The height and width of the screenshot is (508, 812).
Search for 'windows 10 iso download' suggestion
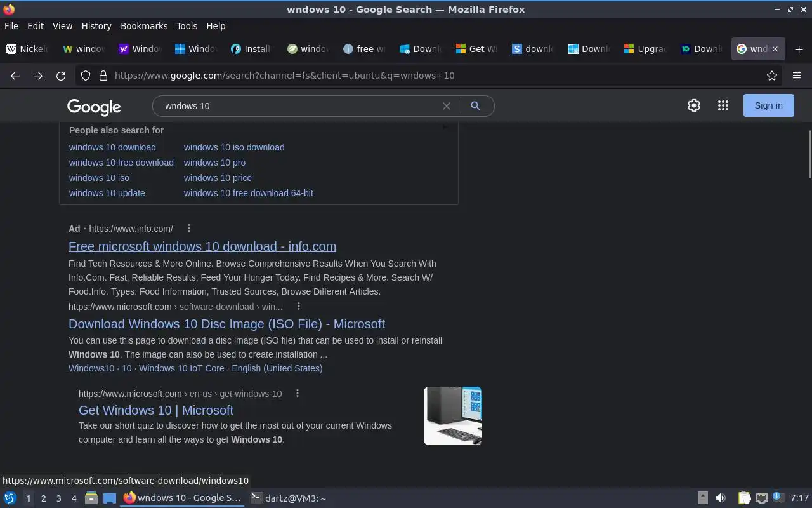point(234,147)
